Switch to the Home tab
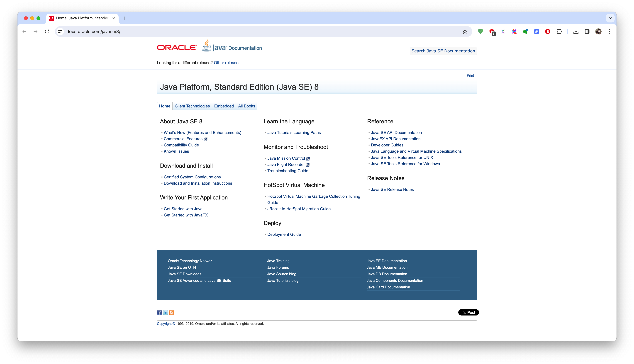634x364 pixels. point(164,106)
